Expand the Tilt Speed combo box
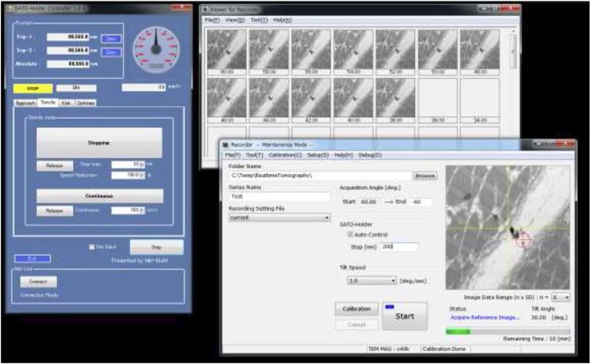The width and height of the screenshot is (591, 364). 372,281
